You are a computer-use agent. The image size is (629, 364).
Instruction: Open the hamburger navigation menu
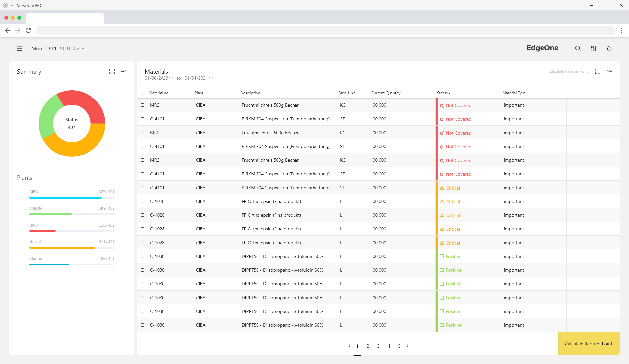pyautogui.click(x=20, y=48)
